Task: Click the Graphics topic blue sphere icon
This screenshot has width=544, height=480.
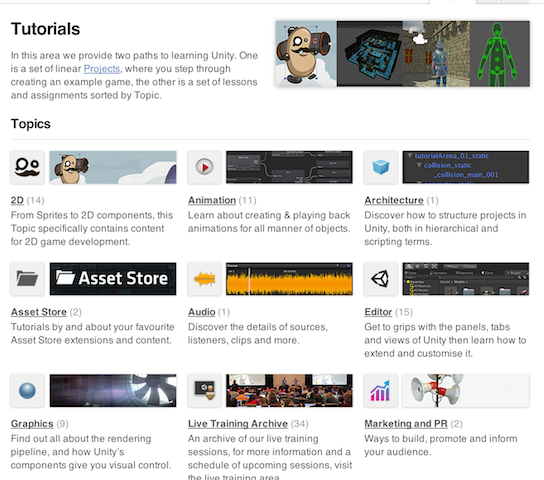Action: pos(27,391)
